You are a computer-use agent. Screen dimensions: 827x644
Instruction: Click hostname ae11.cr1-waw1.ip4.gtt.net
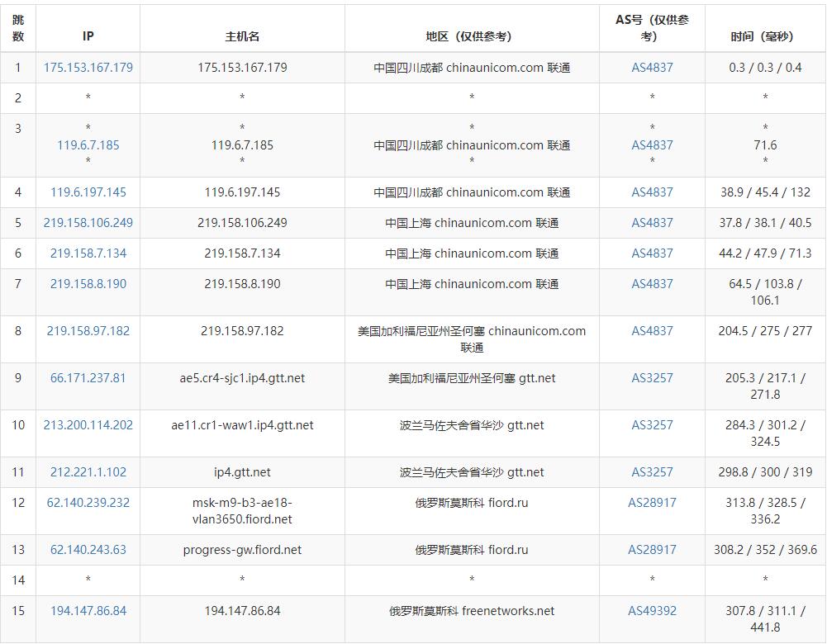click(x=242, y=424)
